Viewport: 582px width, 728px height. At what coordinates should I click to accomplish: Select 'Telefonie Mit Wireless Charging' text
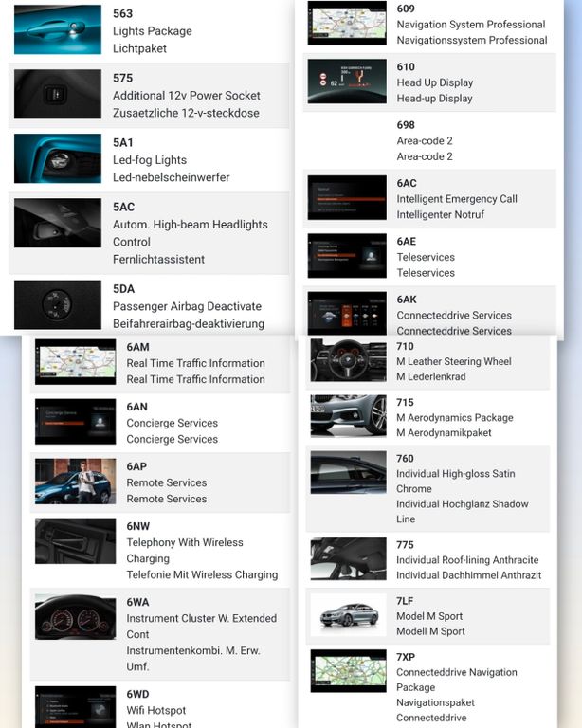(202, 574)
